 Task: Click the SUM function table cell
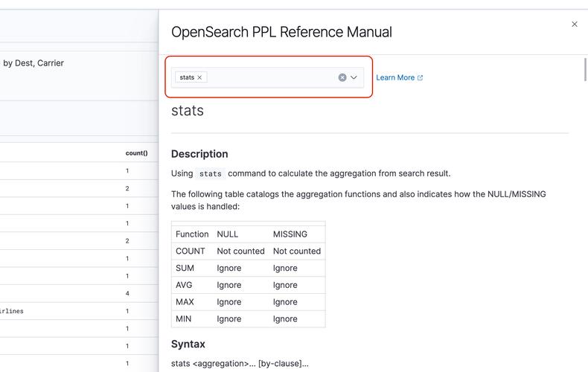tap(185, 268)
